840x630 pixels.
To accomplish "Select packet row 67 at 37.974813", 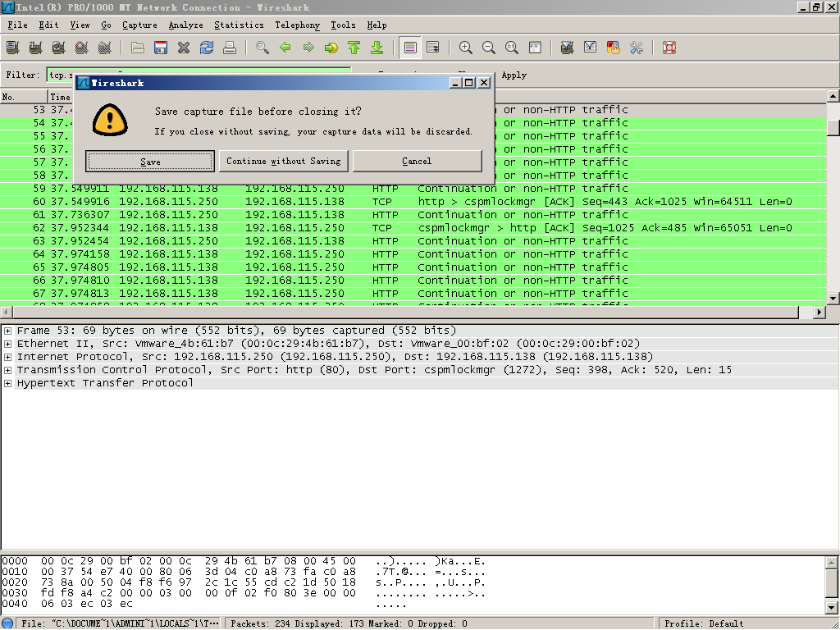I will pyautogui.click(x=413, y=294).
